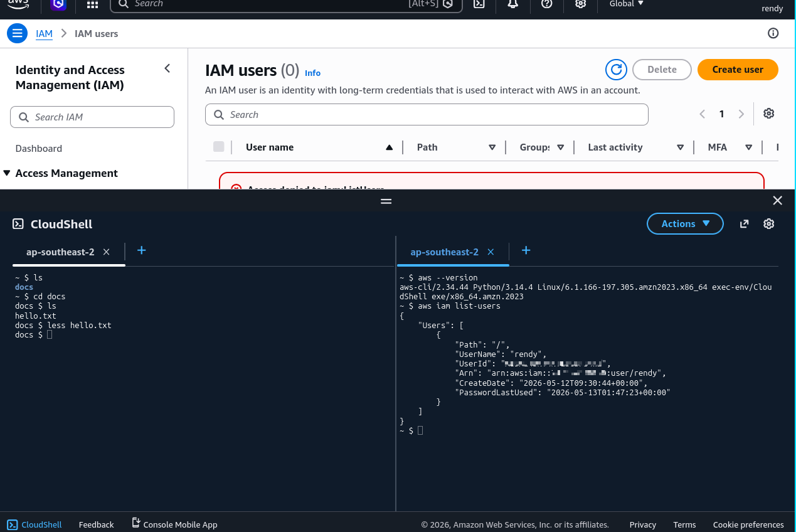Image resolution: width=796 pixels, height=532 pixels.
Task: Open users table preferences gear
Action: coord(769,114)
